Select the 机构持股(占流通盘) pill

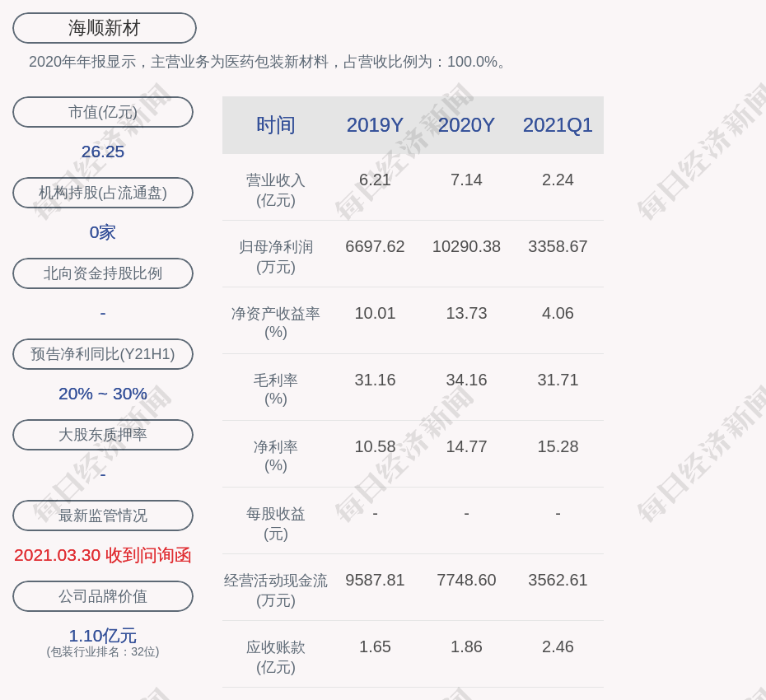[103, 193]
